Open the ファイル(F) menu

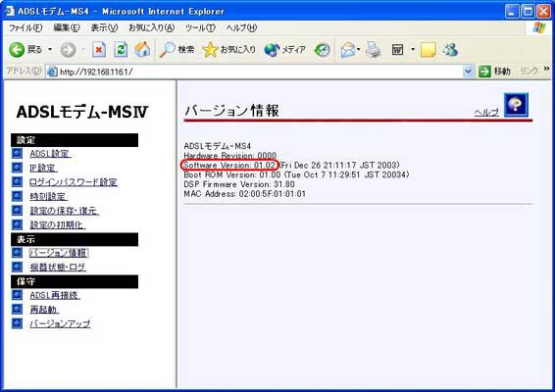coord(25,27)
